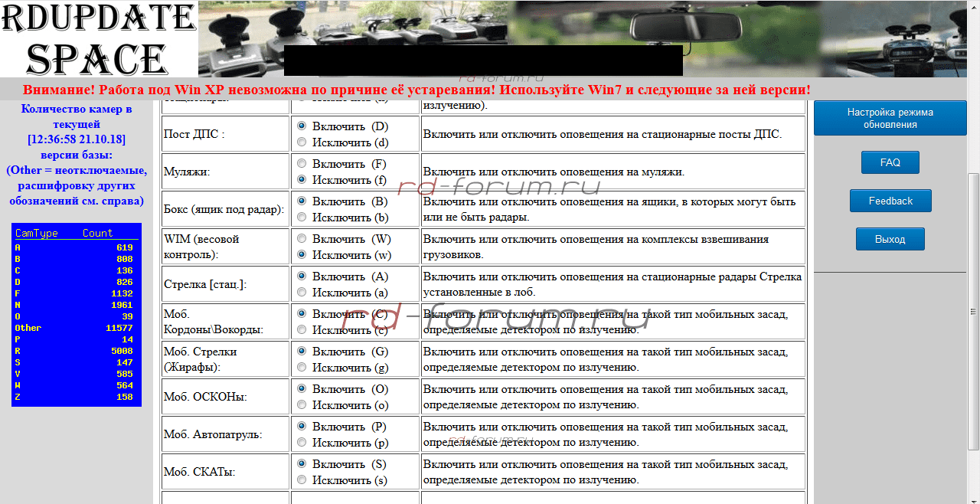Select Включить (W) for WIM
Screen dimensions: 980x504
(302, 238)
